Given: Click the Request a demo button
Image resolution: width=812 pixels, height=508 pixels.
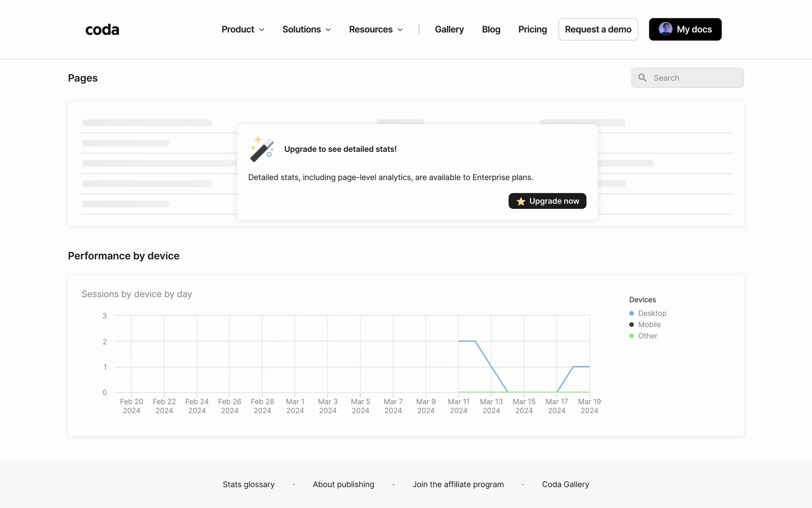Looking at the screenshot, I should coord(598,29).
